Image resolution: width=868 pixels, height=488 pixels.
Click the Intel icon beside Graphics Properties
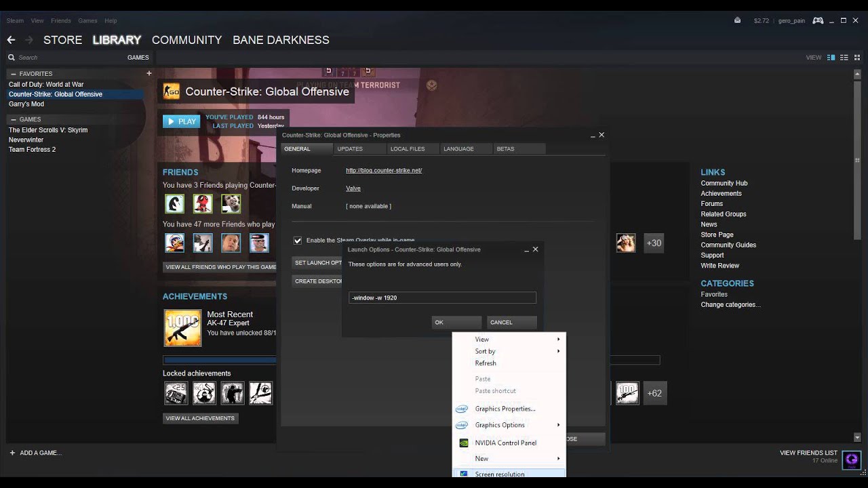pos(462,409)
